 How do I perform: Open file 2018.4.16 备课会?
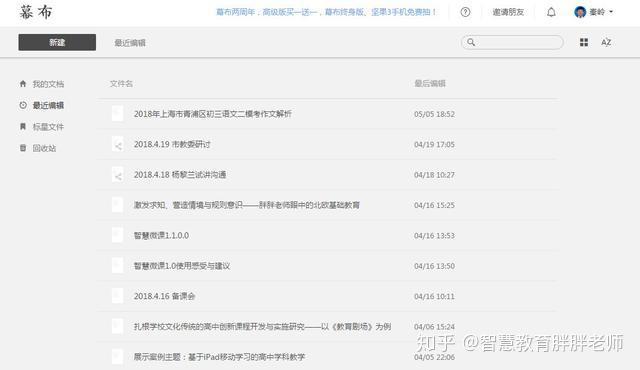(x=164, y=296)
